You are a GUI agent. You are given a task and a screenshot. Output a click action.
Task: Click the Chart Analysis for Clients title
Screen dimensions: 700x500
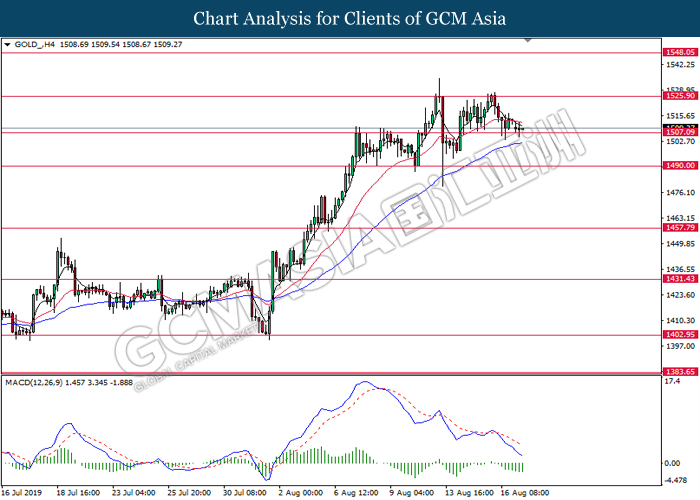pos(350,19)
